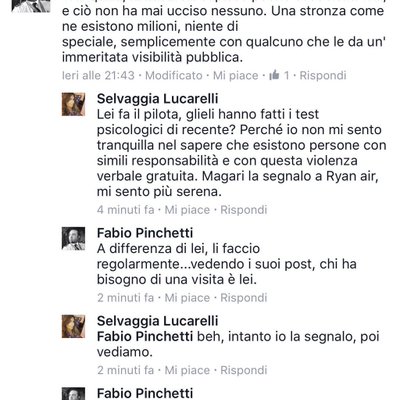The image size is (400, 400).
Task: Open Selvaggia Lucarelli's name on first reply
Action: [x=158, y=99]
